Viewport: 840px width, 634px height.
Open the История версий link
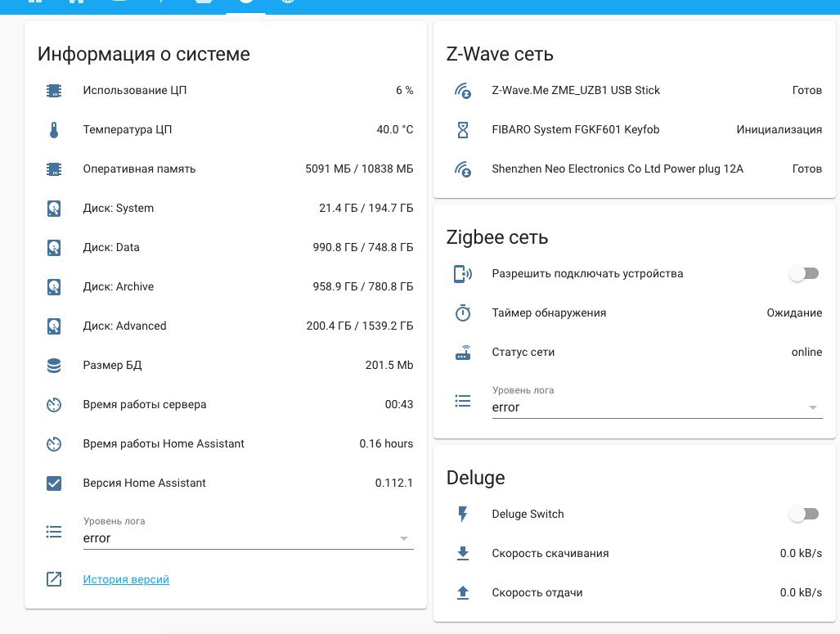coord(126,580)
